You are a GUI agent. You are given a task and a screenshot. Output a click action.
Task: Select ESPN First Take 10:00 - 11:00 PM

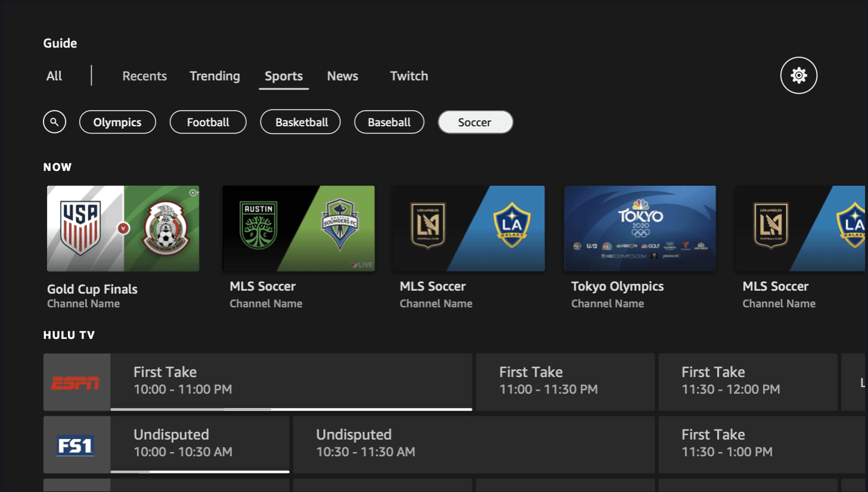(292, 382)
